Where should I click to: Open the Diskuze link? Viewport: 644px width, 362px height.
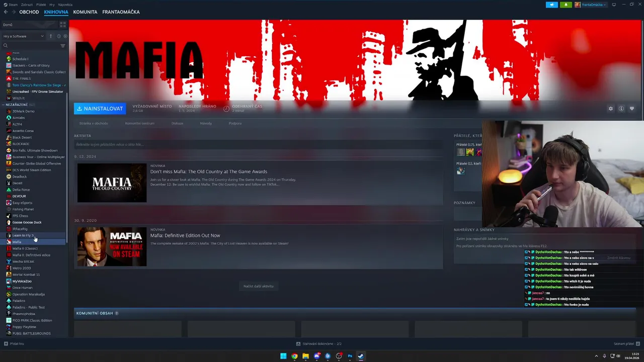click(177, 123)
